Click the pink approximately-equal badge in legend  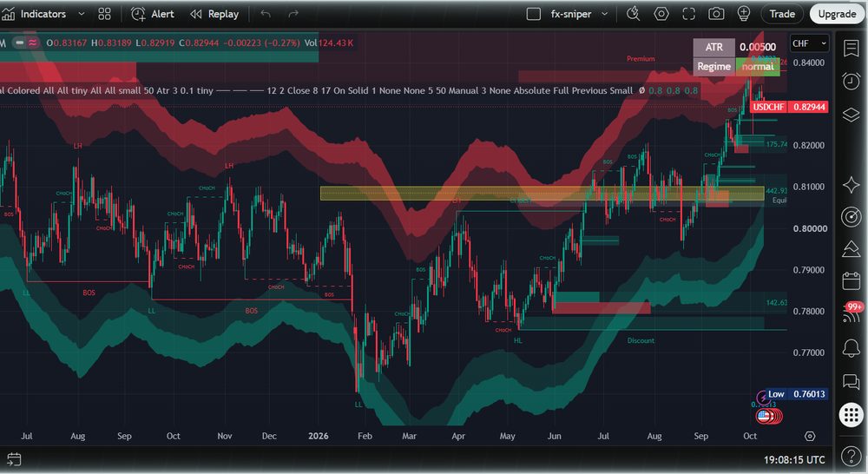[33, 43]
